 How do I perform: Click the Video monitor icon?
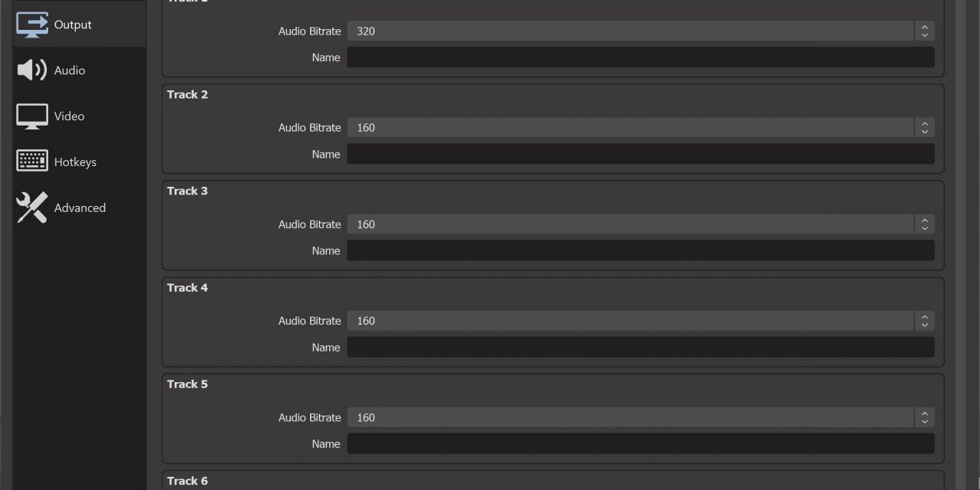point(32,116)
